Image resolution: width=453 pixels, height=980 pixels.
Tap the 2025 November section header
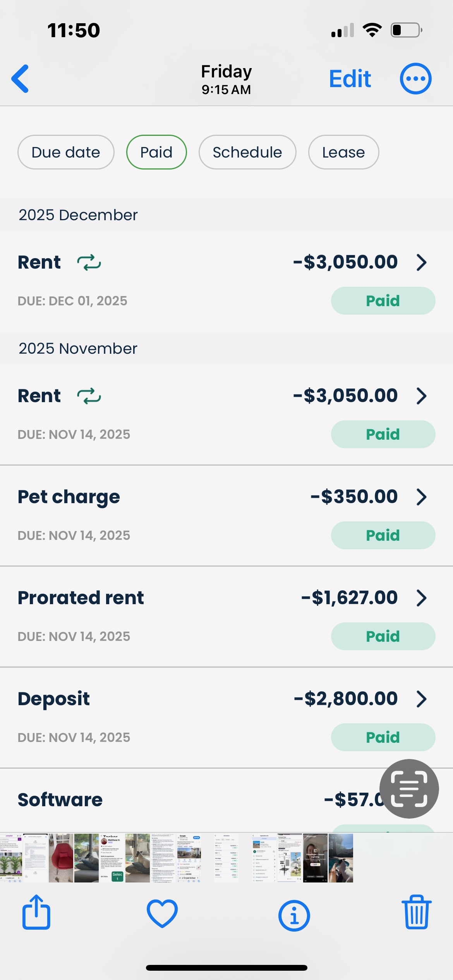[x=78, y=349]
